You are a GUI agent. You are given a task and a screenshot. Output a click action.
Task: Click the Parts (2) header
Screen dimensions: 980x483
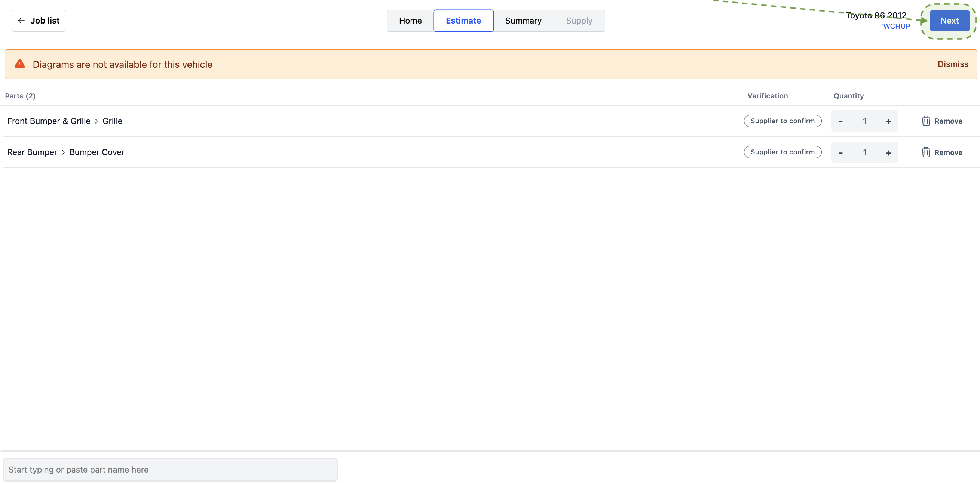tap(20, 95)
